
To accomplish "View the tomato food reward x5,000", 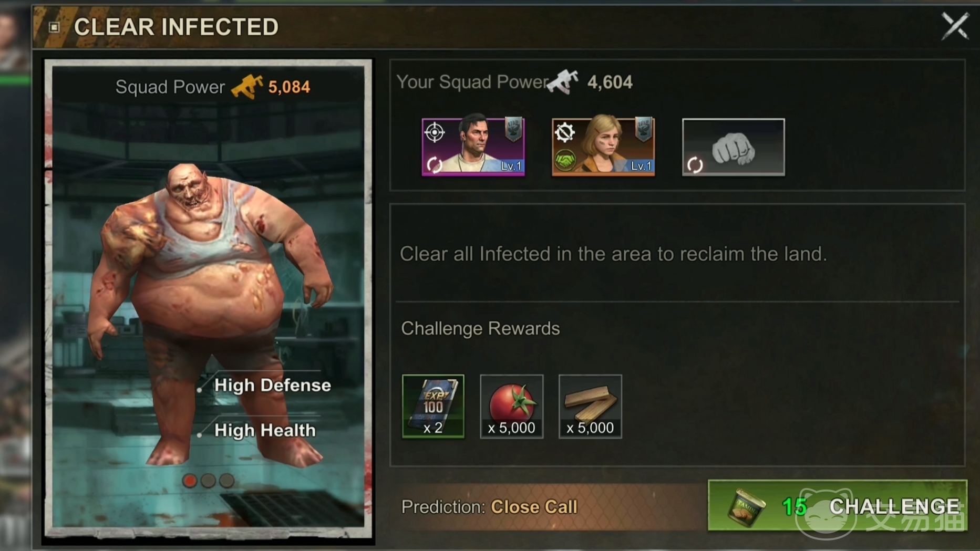I will pos(511,406).
